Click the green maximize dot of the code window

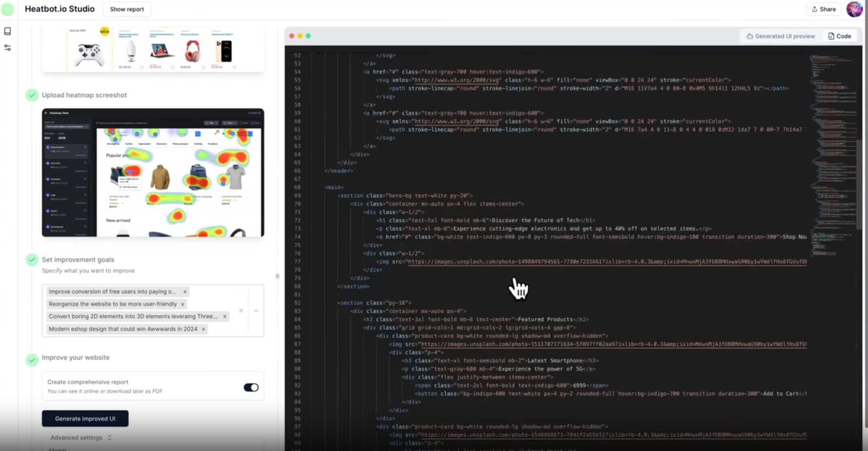point(308,36)
